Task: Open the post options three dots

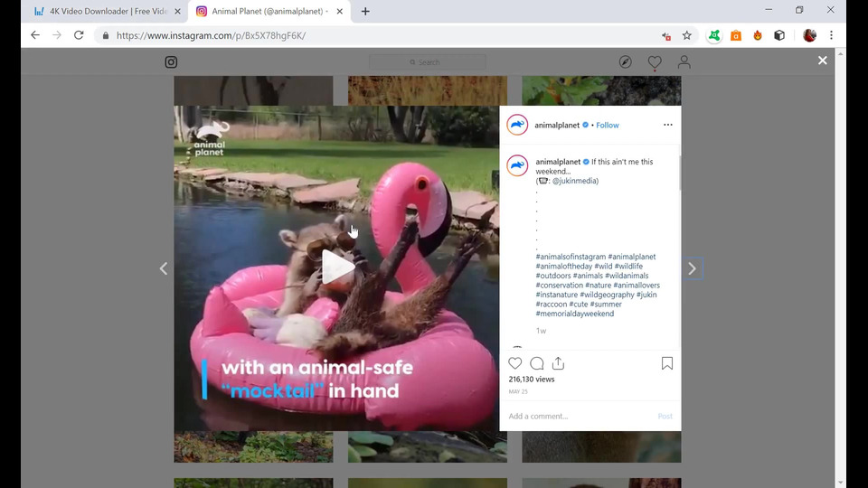Action: 668,125
